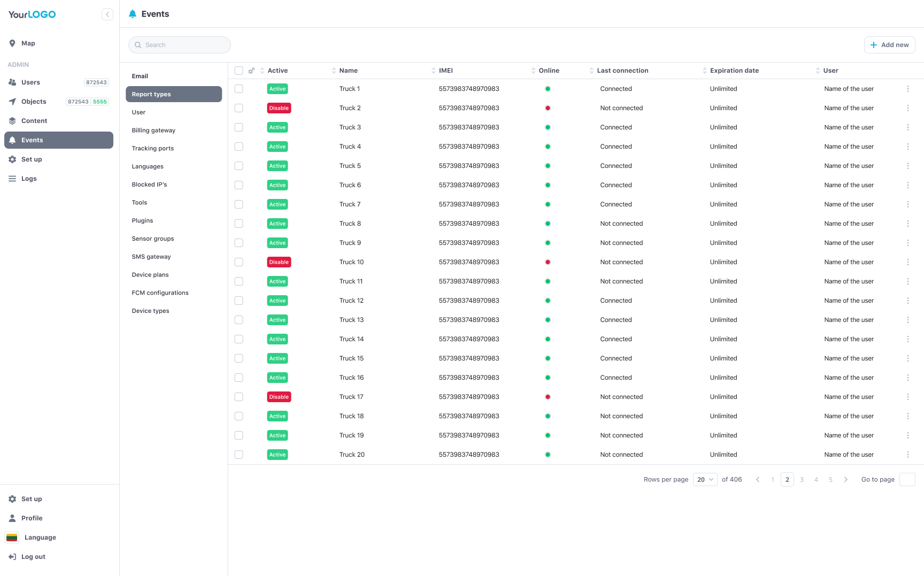The width and height of the screenshot is (924, 576).
Task: Open the three-dot menu for Truck 10
Action: (908, 262)
